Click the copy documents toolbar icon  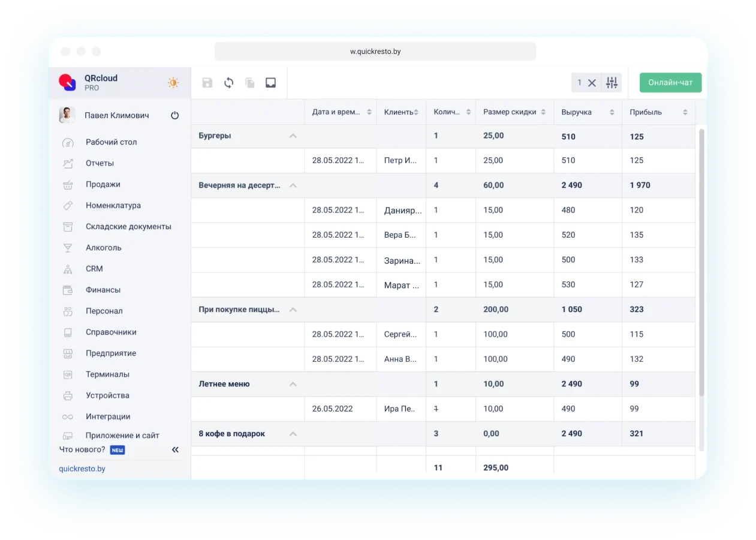pos(250,83)
